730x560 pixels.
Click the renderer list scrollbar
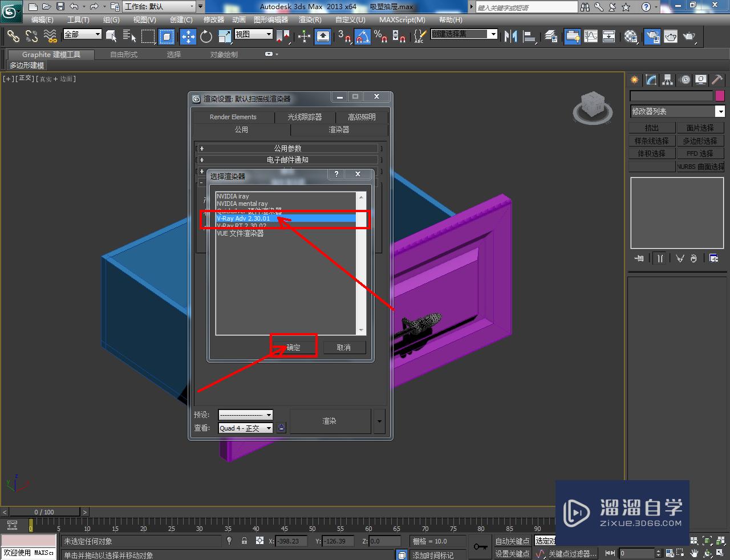click(x=360, y=263)
